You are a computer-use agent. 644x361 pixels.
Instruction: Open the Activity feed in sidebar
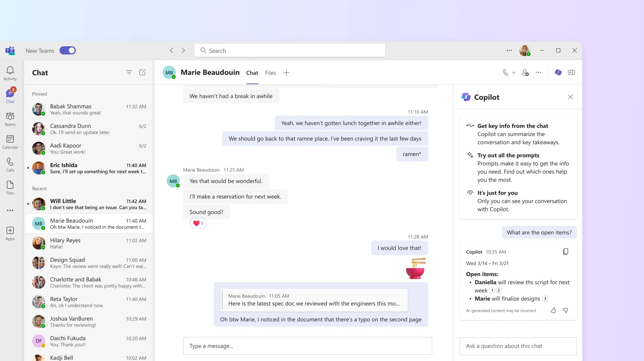pyautogui.click(x=10, y=73)
